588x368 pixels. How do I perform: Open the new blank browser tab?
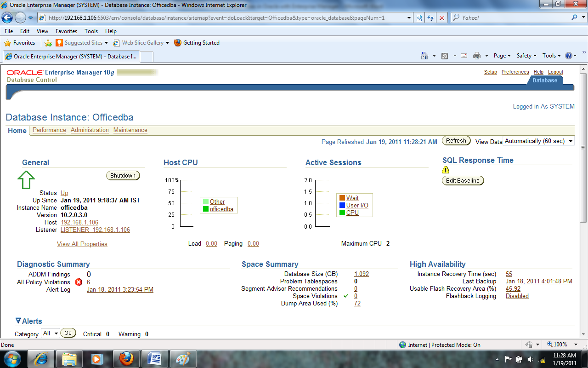point(146,57)
